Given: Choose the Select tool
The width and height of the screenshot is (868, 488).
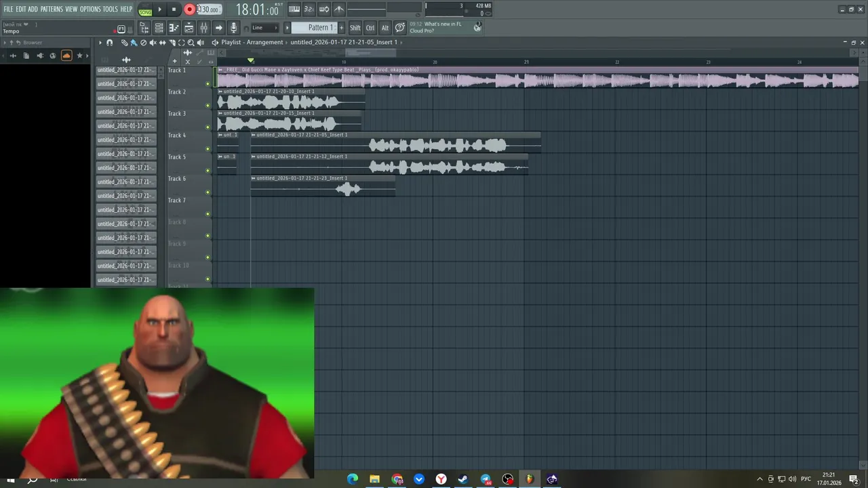Looking at the screenshot, I should pos(181,43).
